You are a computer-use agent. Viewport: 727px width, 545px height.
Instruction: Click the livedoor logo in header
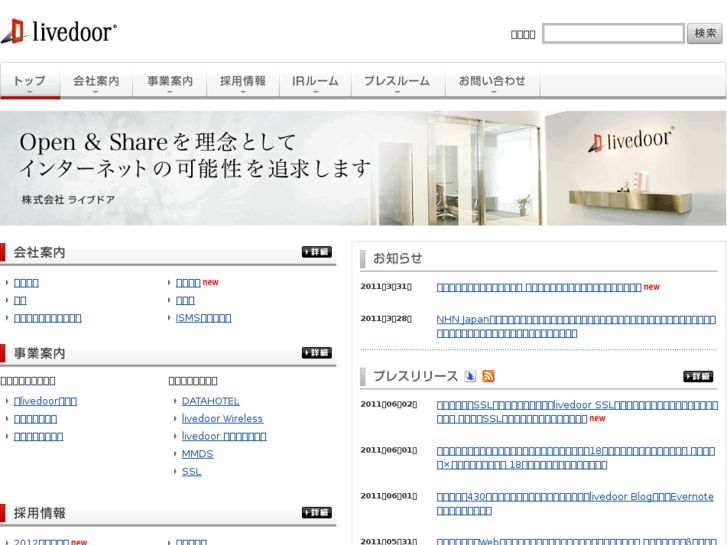(59, 32)
